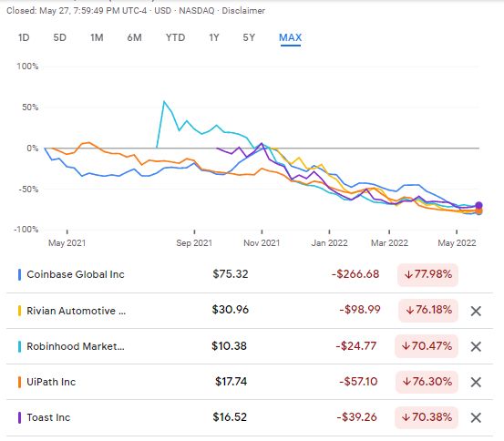Screen dimensions: 504x441
Task: Select the 5Y range tab
Action: click(249, 37)
